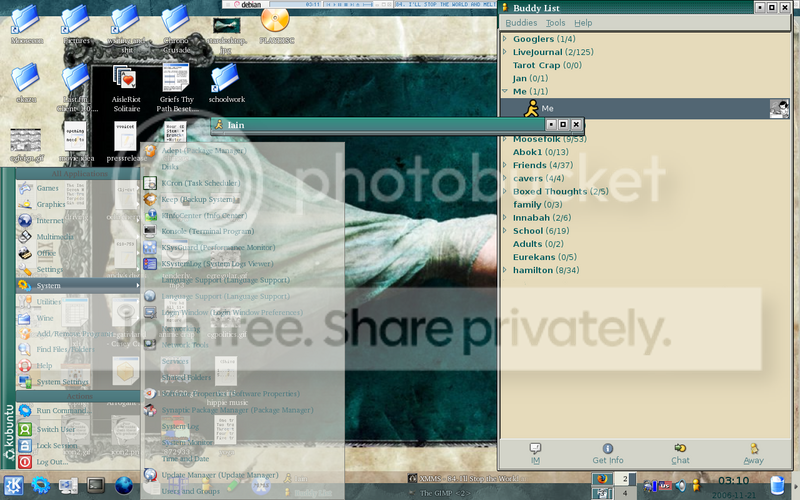Select the Tarot Crap (0/0) group

click(547, 65)
